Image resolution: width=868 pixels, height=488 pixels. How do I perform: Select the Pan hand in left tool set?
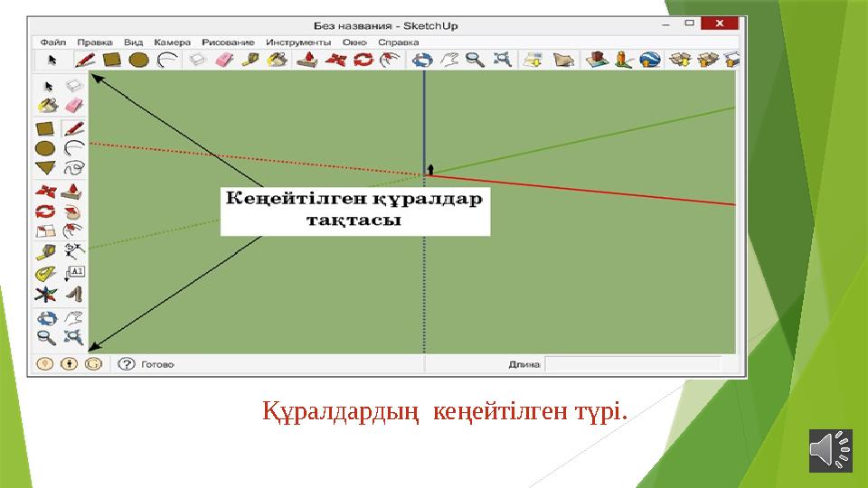click(73, 317)
